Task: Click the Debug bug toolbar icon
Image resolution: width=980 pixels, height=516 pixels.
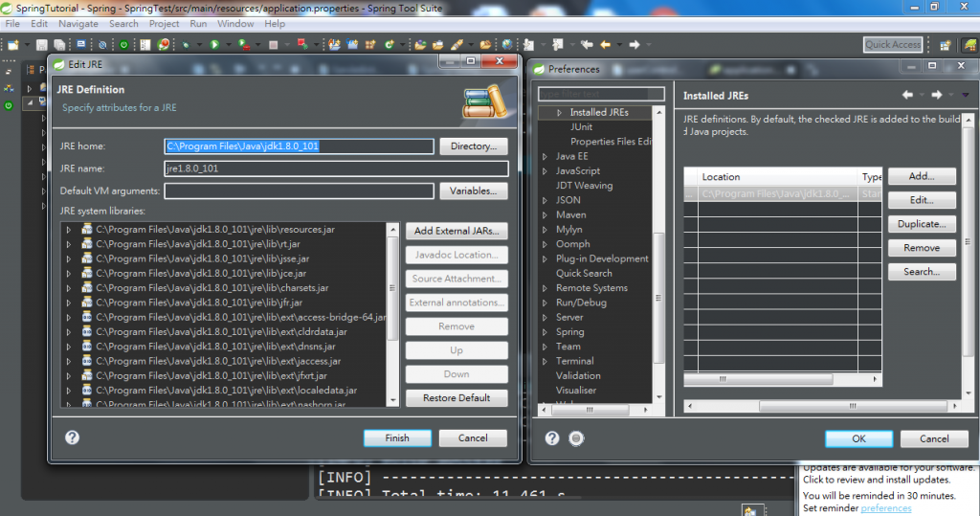Action: [186, 44]
